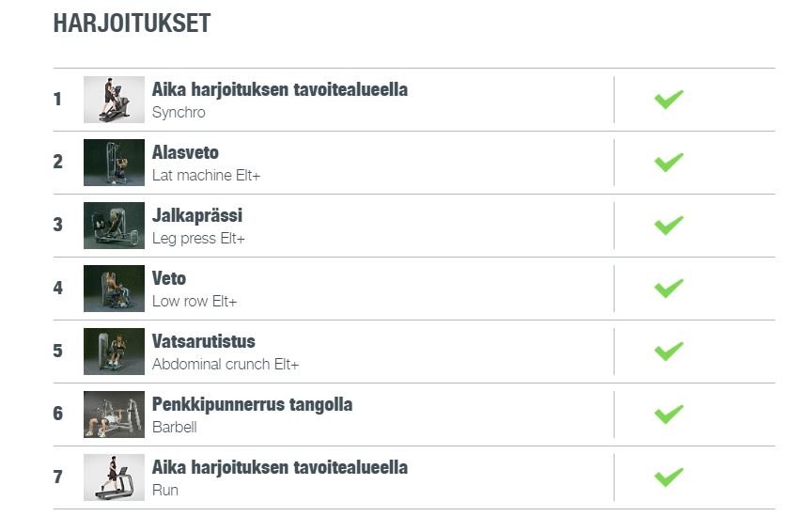Image resolution: width=810 pixels, height=532 pixels.
Task: Click the green checkmark for Veto
Action: [668, 289]
